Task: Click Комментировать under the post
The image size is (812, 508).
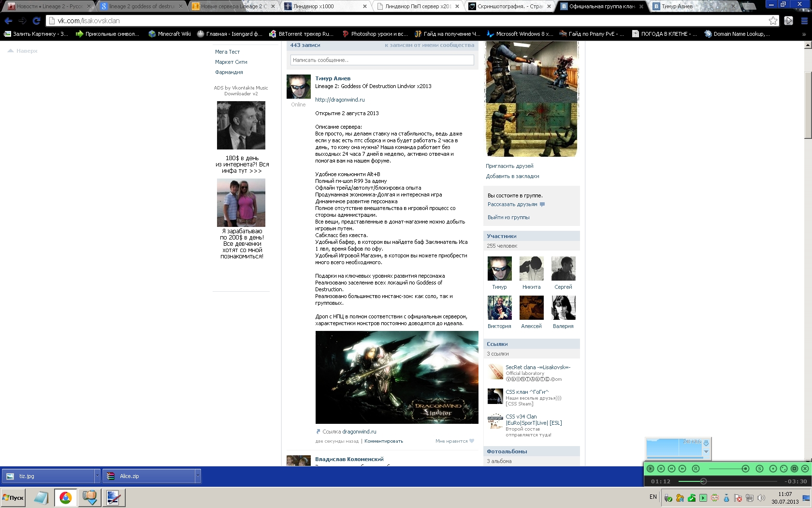Action: click(x=383, y=441)
